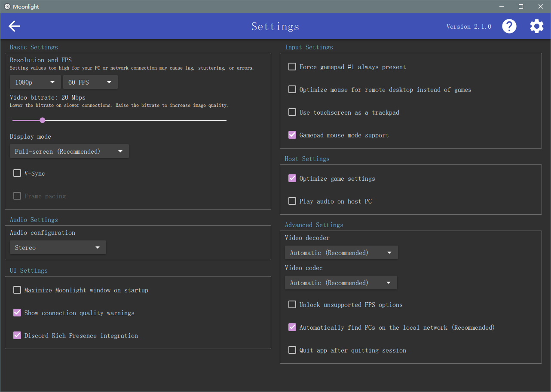Disable Show connection quality warnings

point(17,313)
